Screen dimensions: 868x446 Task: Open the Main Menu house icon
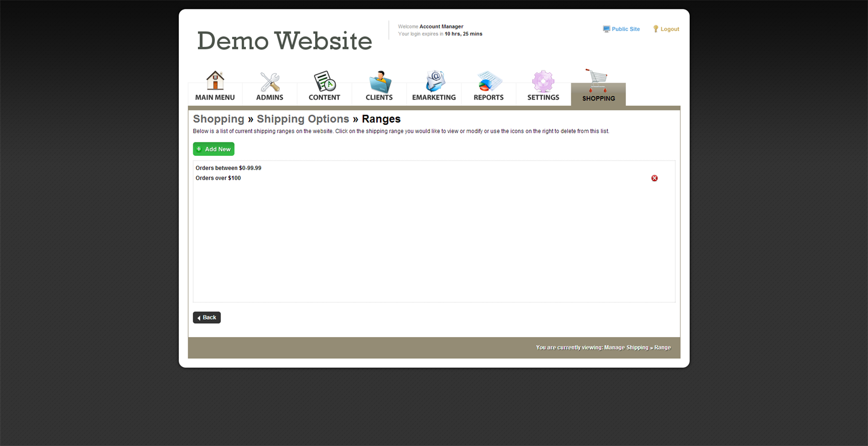pyautogui.click(x=215, y=81)
